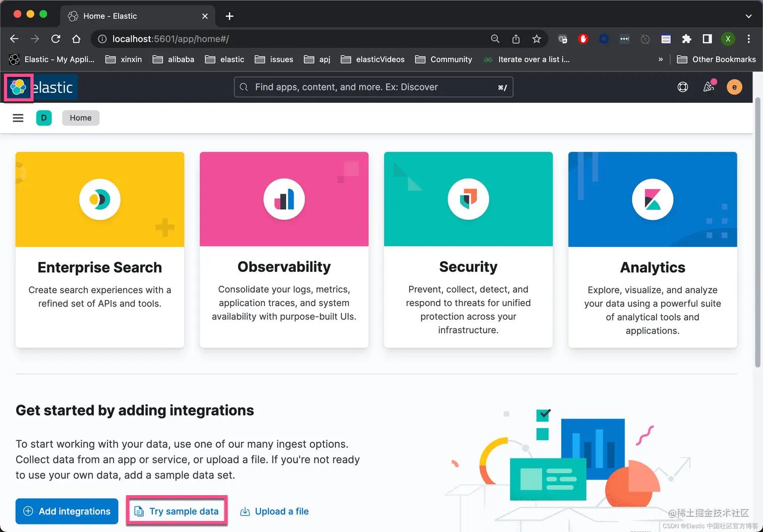Viewport: 763px width, 532px height.
Task: Open the Enterprise Search card title
Action: pyautogui.click(x=100, y=267)
